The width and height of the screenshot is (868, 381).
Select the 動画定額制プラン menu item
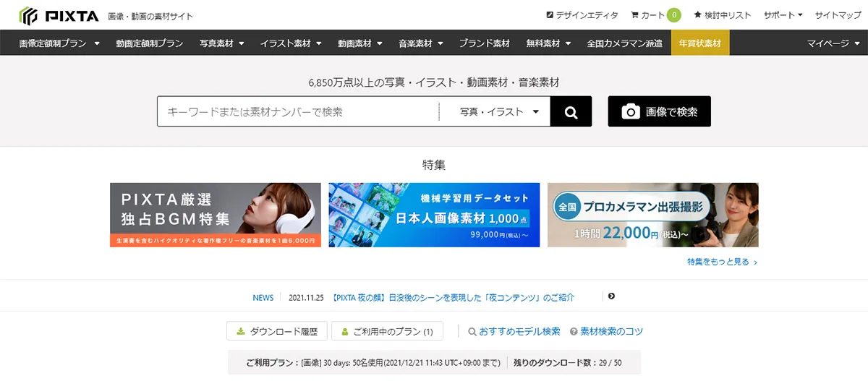[x=149, y=43]
